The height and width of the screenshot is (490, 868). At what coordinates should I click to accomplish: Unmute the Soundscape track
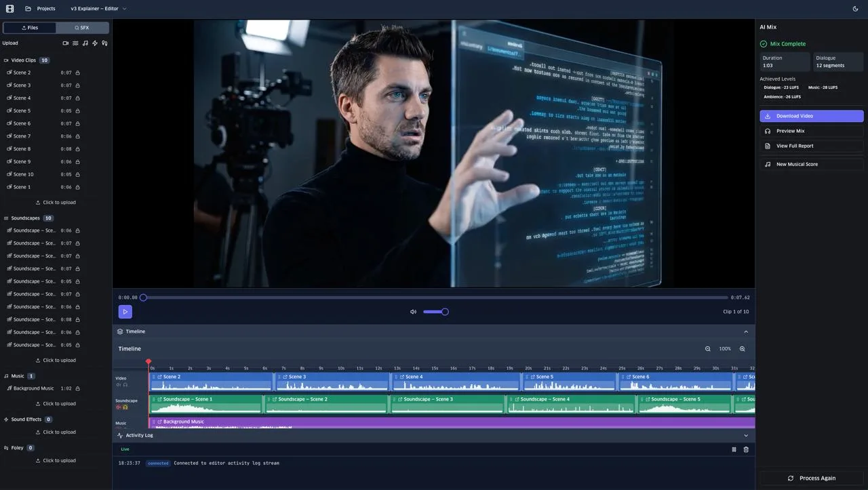119,407
